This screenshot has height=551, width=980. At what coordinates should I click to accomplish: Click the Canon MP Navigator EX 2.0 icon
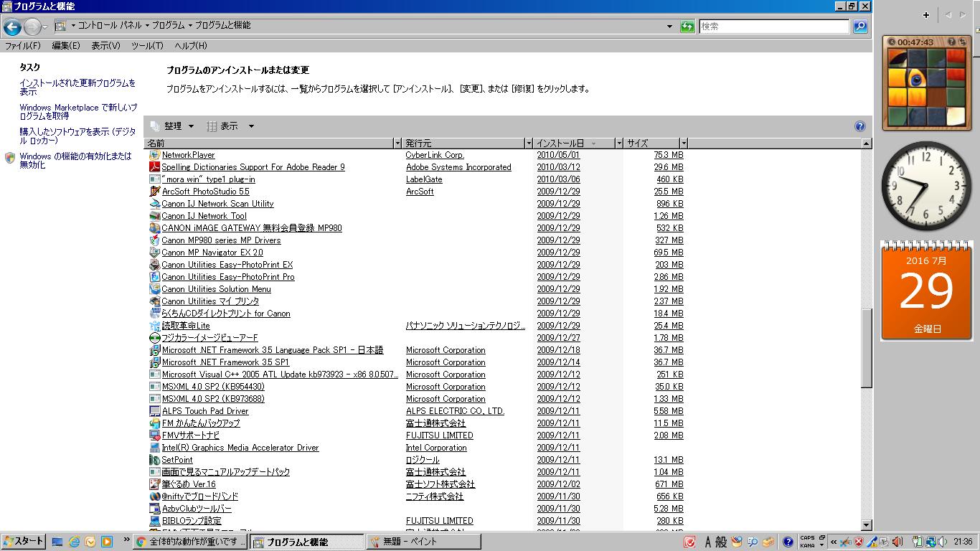tap(154, 253)
